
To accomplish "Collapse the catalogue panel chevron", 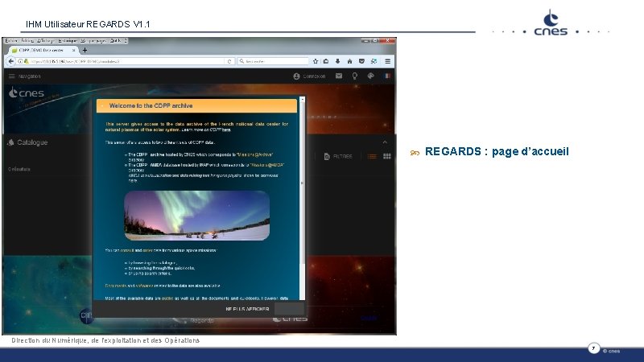I will point(385,142).
